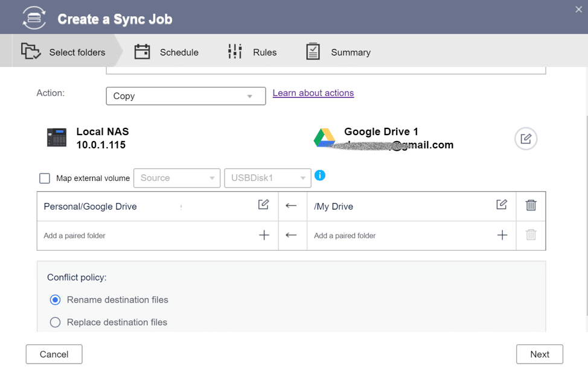588x375 pixels.
Task: Enable the Map external volume checkbox
Action: click(45, 178)
